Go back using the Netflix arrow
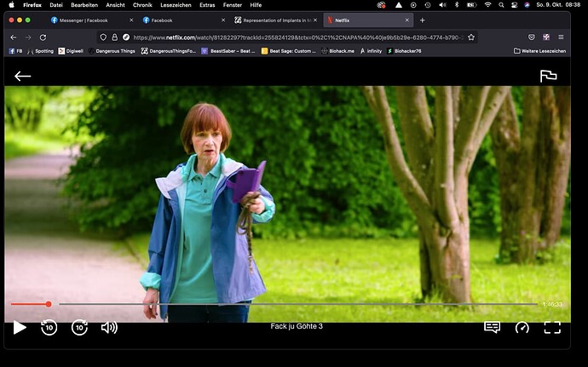Screen dimensions: 588x367 click(22, 76)
